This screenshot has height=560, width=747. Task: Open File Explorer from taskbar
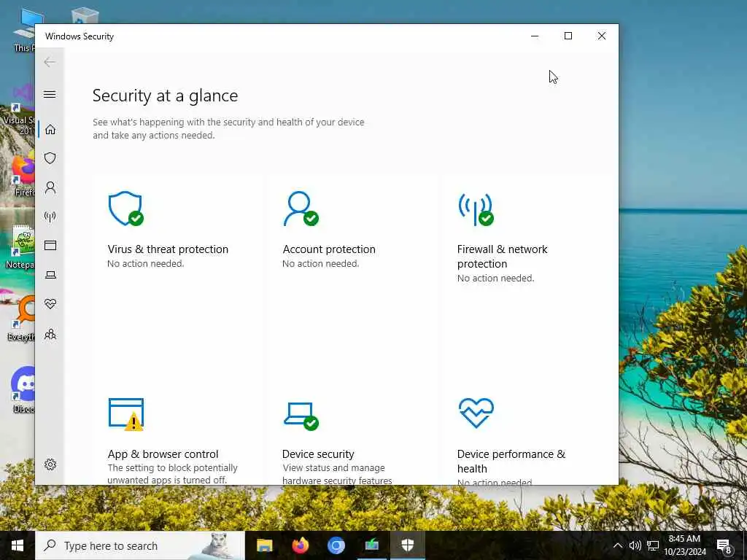pos(264,545)
